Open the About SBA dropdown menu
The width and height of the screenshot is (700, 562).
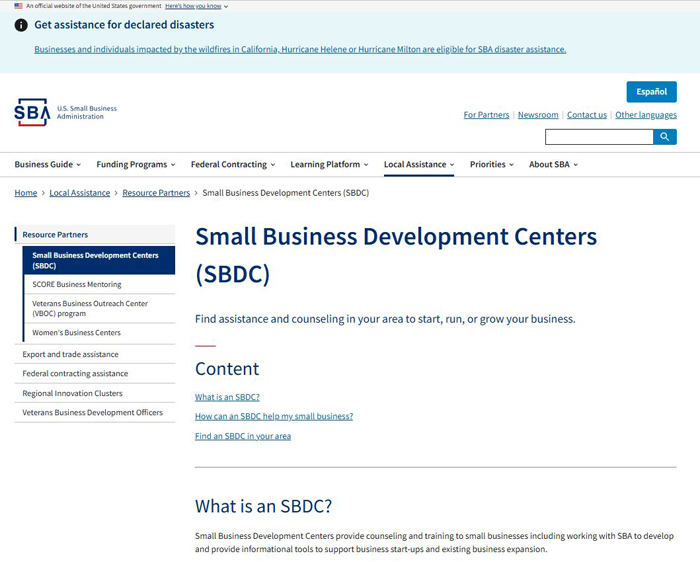click(x=554, y=164)
